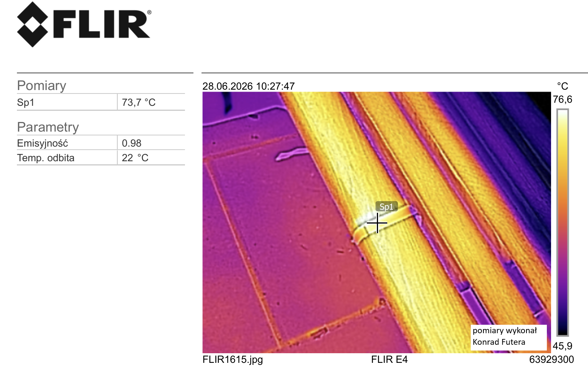
Task: Click the thermal image
Action: [x=376, y=222]
